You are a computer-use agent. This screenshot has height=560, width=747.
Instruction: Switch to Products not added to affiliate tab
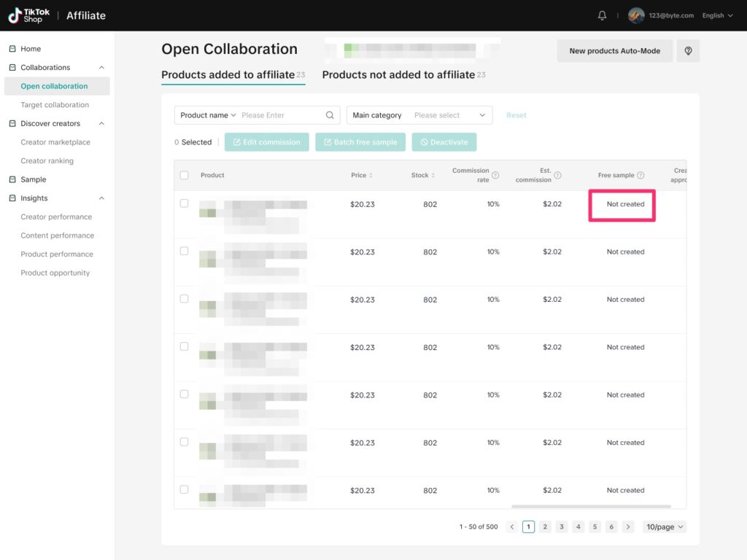(403, 75)
